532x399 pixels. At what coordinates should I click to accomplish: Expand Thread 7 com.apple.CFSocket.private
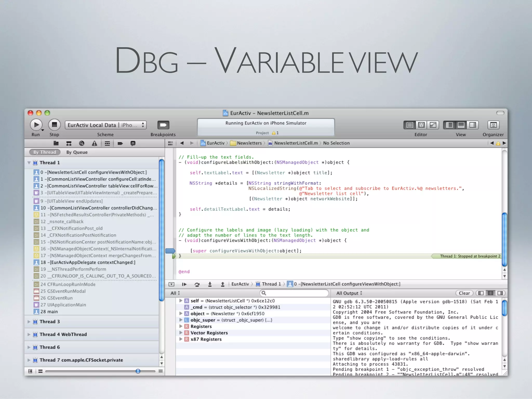tap(29, 360)
